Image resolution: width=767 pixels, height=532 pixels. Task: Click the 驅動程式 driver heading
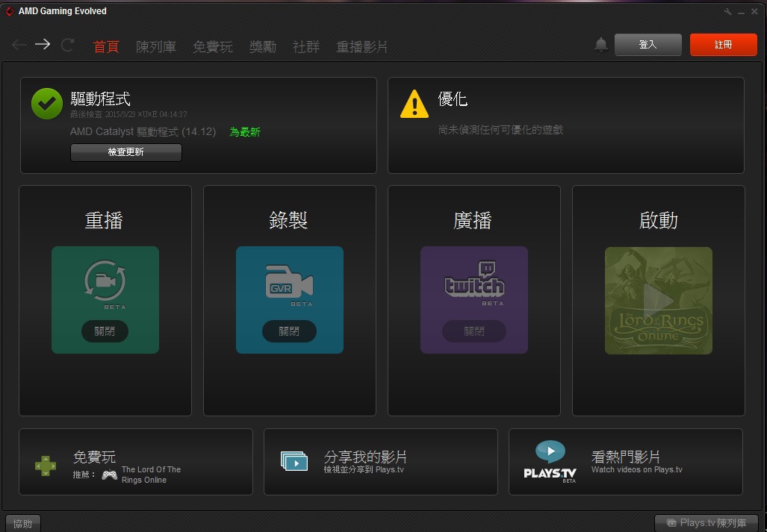pyautogui.click(x=100, y=98)
